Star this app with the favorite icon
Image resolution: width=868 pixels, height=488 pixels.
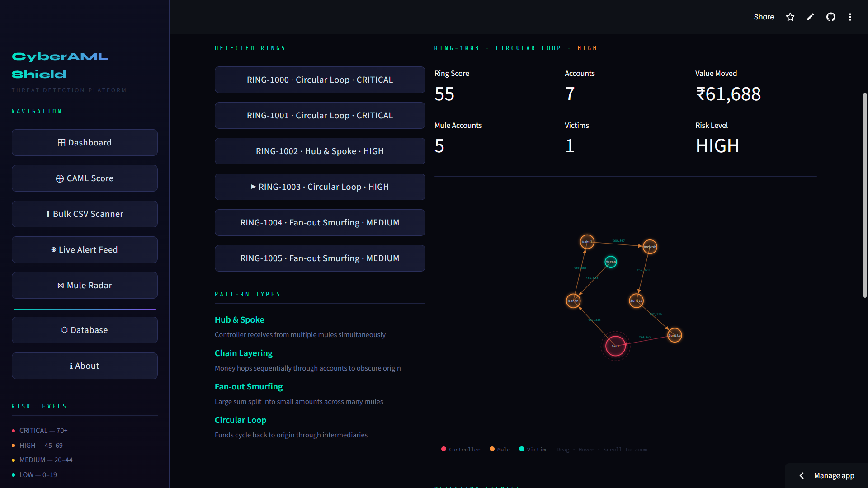pos(790,17)
